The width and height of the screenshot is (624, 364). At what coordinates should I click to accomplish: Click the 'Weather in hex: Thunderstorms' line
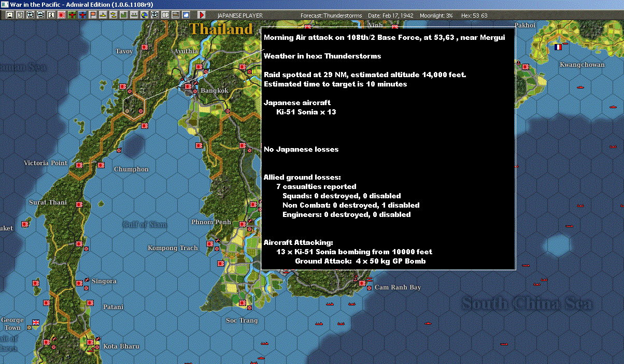pyautogui.click(x=322, y=56)
